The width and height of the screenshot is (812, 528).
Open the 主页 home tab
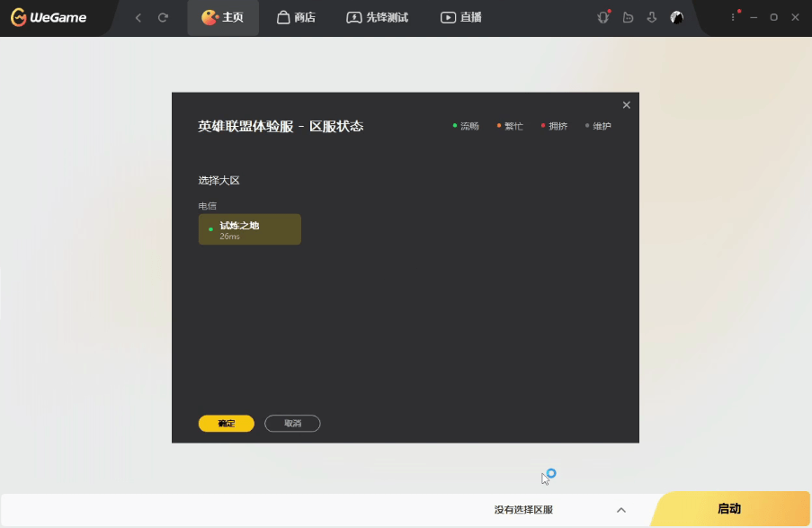pos(223,18)
